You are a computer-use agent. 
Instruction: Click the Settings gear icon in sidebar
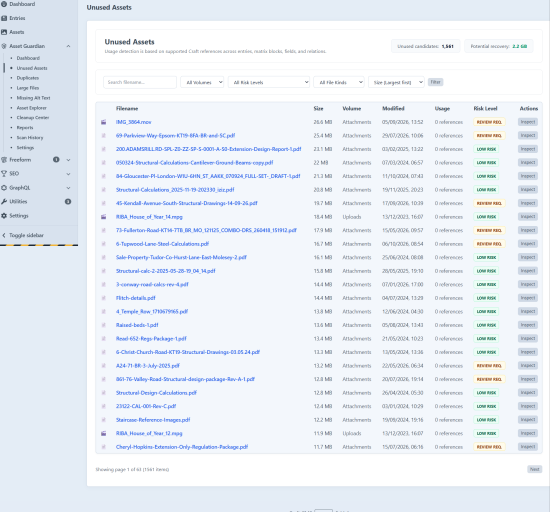tap(4, 216)
